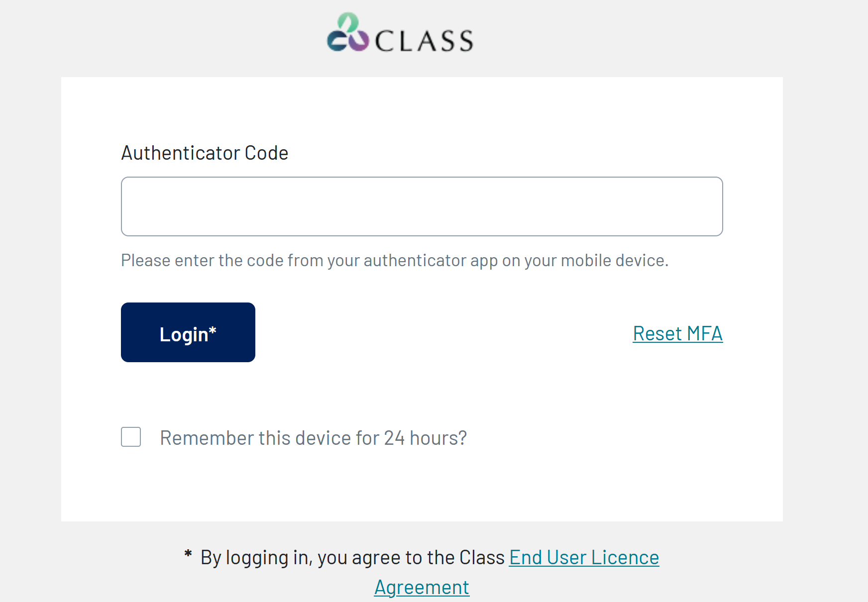Click the Login button

[188, 332]
